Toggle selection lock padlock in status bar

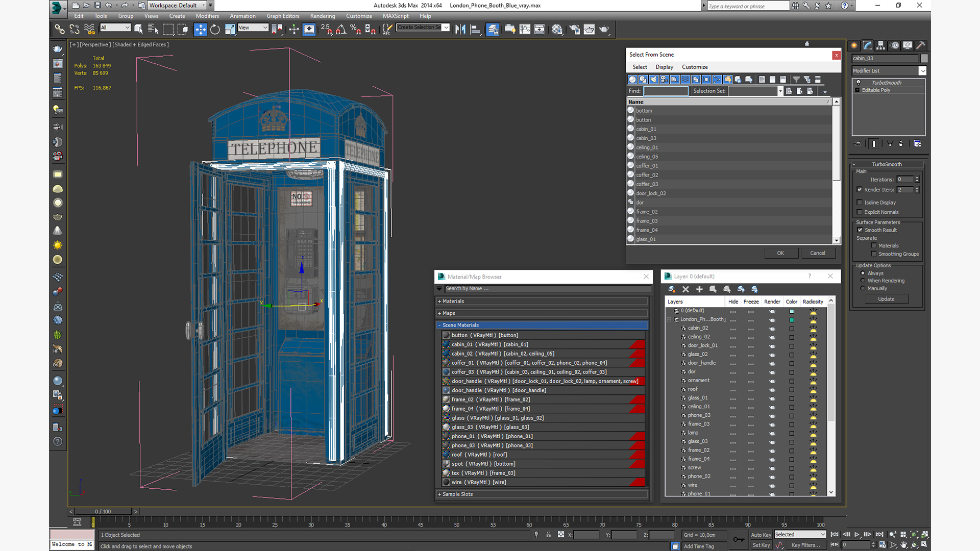pyautogui.click(x=548, y=535)
